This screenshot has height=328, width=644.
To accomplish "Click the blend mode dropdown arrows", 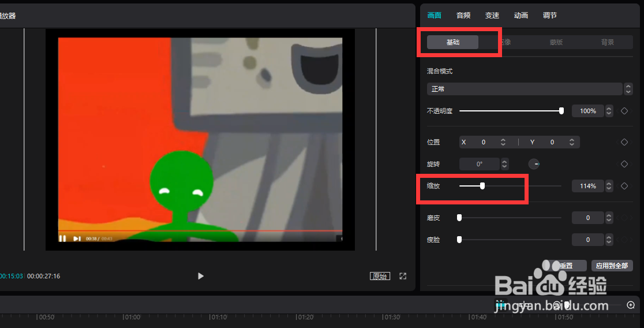I will point(628,89).
